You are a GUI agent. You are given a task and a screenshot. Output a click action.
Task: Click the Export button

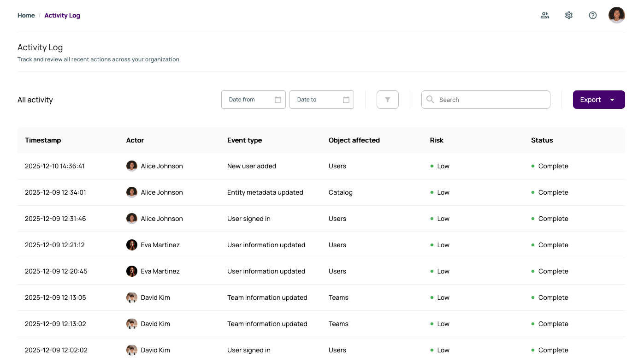pyautogui.click(x=591, y=100)
